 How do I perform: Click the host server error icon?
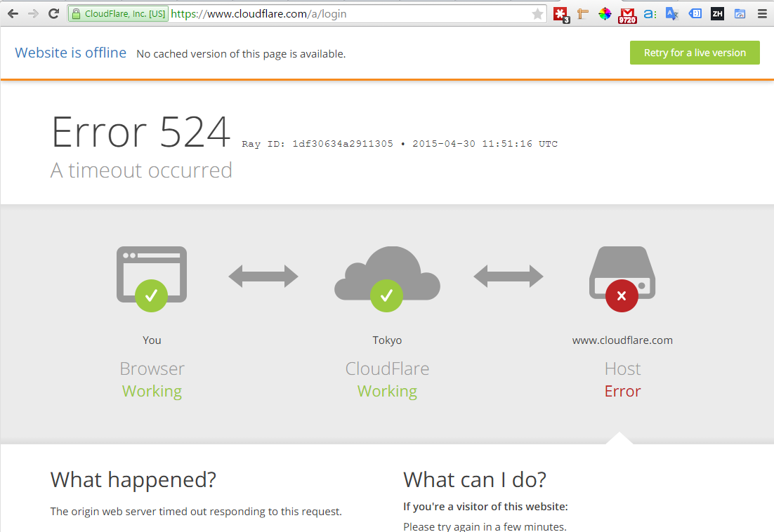click(622, 279)
